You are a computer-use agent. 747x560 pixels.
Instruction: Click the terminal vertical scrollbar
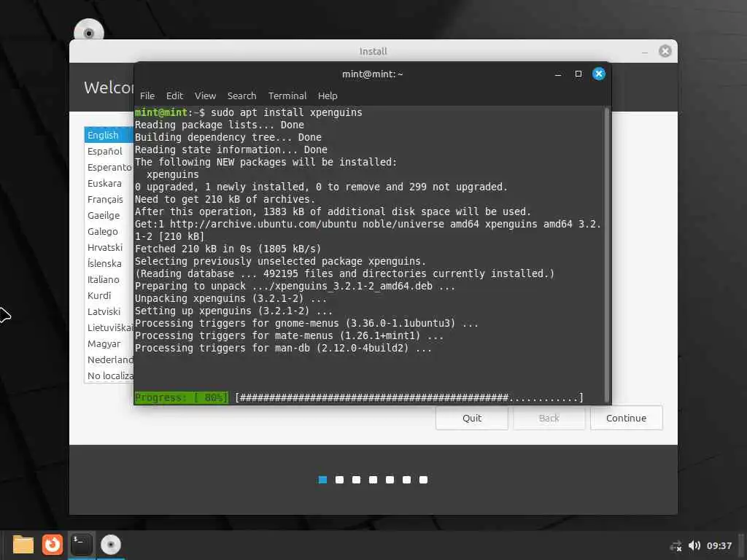pyautogui.click(x=606, y=254)
